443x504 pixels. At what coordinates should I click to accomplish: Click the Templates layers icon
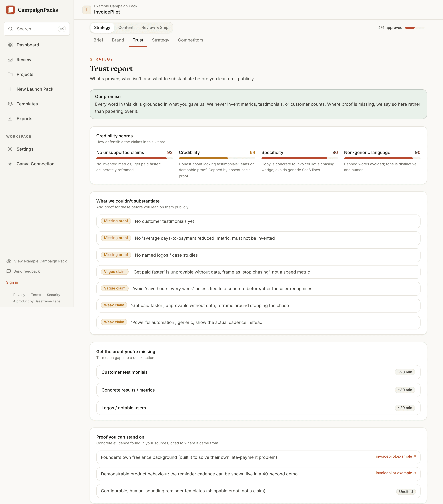10,104
